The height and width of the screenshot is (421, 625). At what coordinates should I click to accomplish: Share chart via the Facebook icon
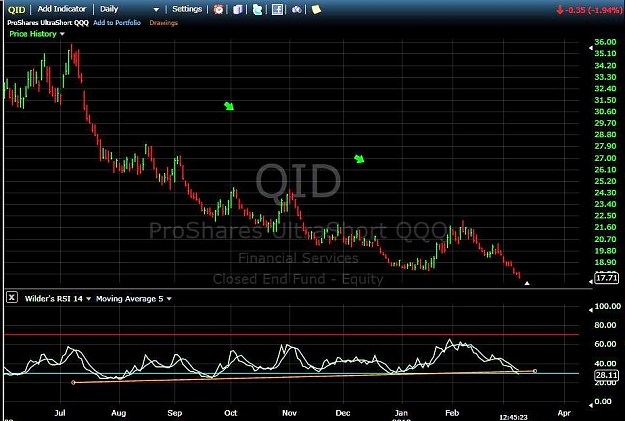[277, 9]
